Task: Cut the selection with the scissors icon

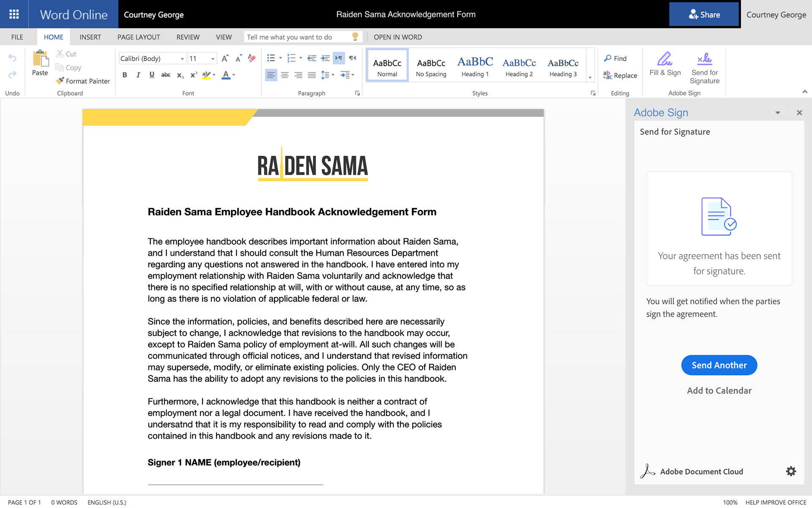Action: click(60, 54)
